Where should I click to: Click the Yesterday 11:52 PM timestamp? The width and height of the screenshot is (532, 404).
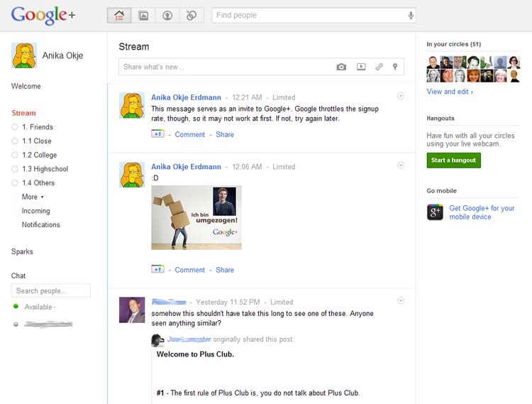point(228,302)
